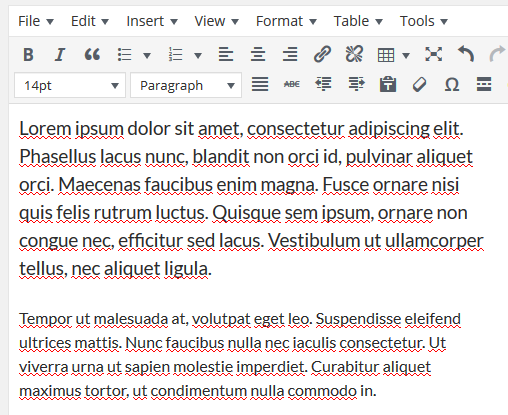Open table options dropdown arrow
This screenshot has width=508, height=415.
coord(406,55)
